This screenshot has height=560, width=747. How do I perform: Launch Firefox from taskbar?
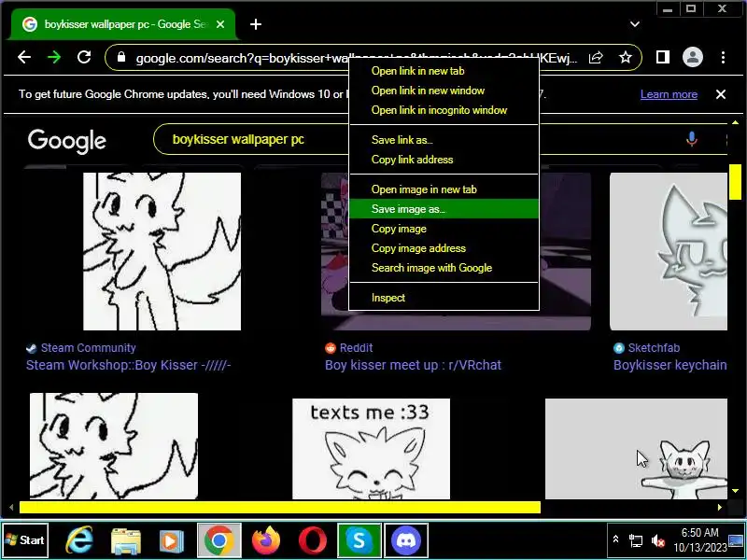pyautogui.click(x=266, y=540)
